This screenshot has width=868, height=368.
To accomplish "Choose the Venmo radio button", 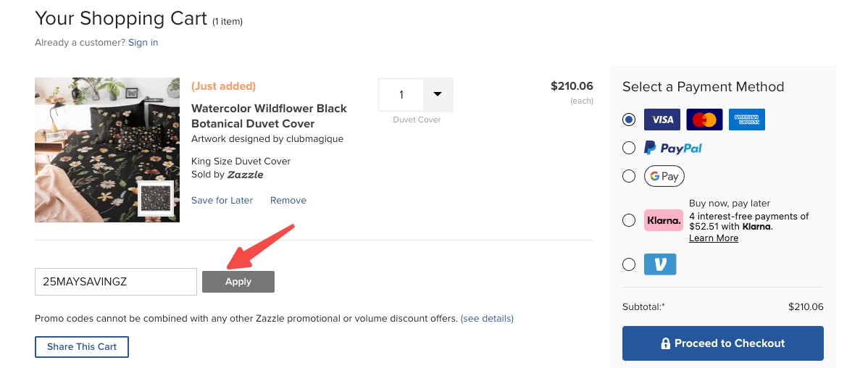I will tap(629, 264).
